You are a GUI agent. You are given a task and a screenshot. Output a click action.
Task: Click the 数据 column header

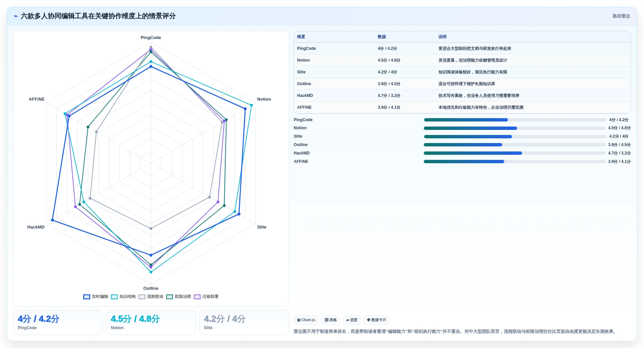(x=382, y=37)
